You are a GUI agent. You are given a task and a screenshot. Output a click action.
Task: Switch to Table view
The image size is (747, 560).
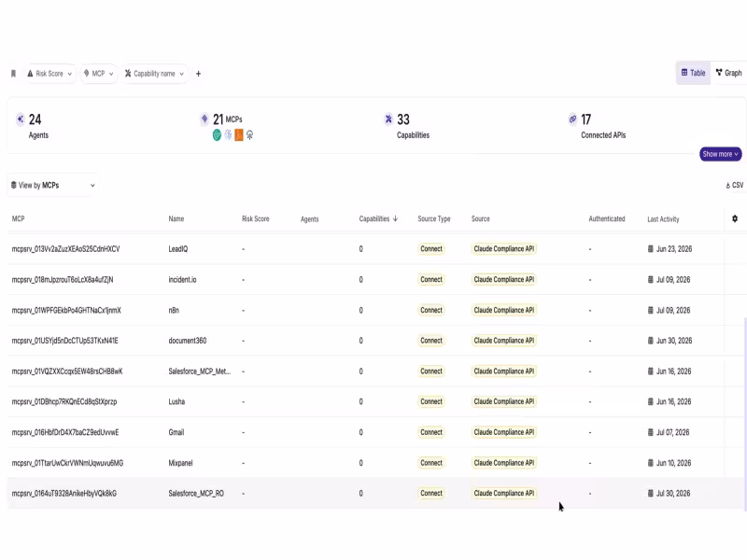point(693,73)
